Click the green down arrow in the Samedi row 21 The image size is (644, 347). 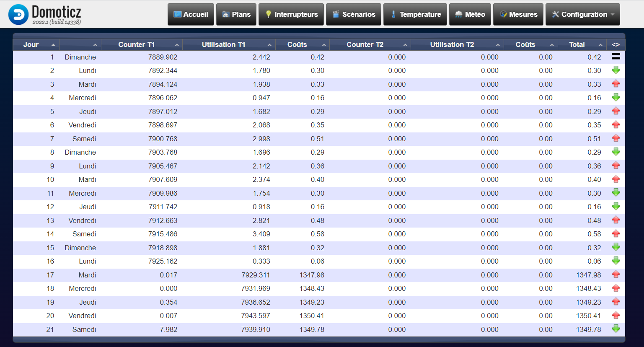coord(616,329)
